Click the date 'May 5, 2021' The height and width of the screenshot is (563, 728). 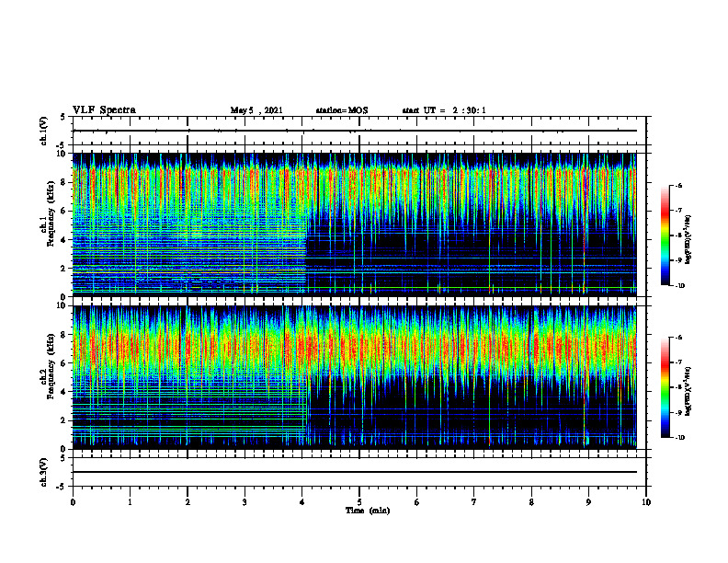click(x=256, y=110)
